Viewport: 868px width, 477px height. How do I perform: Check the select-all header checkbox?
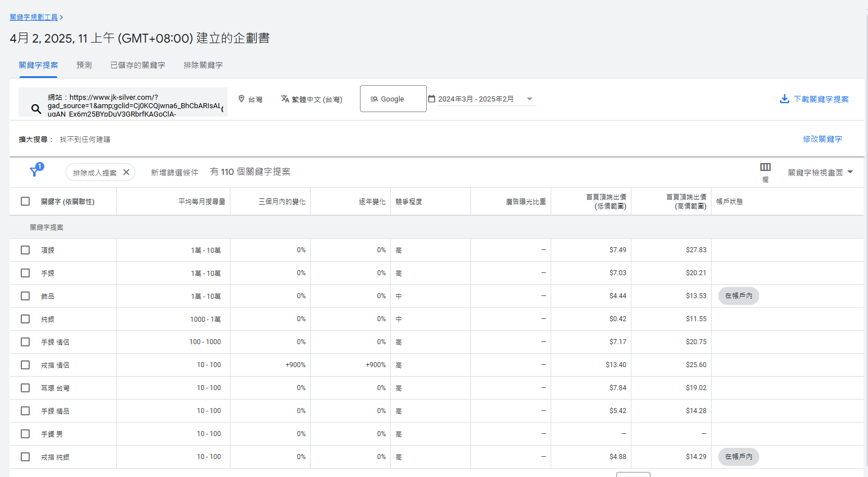[x=25, y=201]
